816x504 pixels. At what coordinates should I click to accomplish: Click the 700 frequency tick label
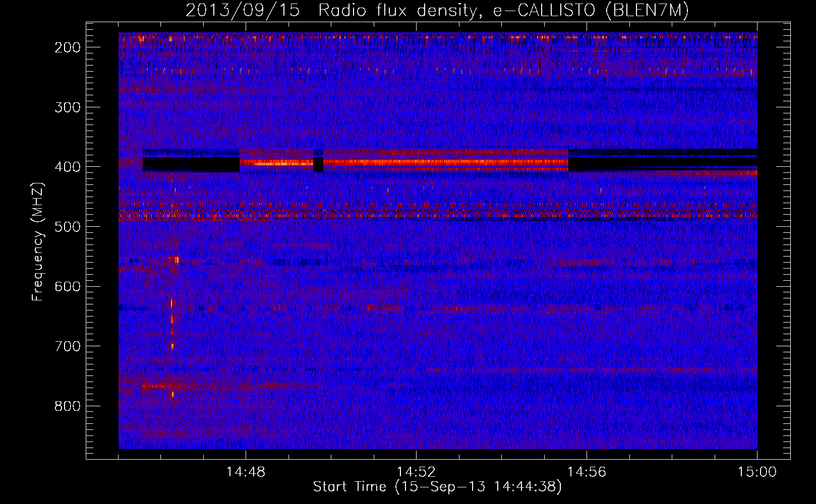(67, 346)
